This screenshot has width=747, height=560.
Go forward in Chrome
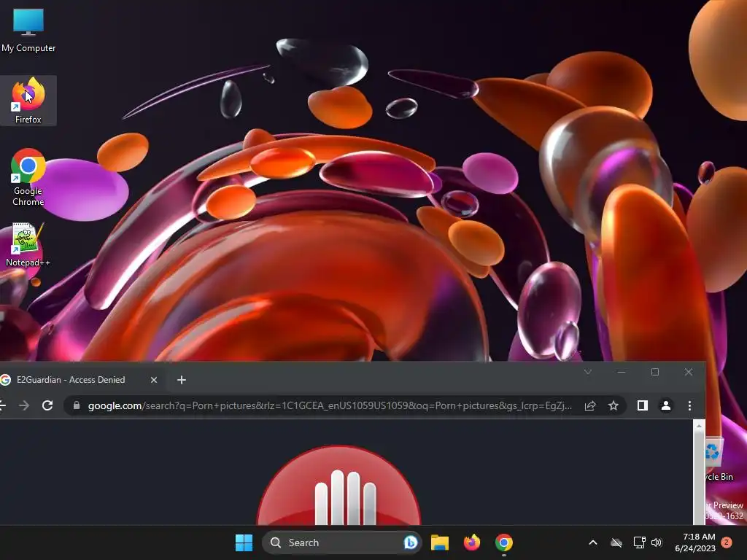[x=24, y=405]
